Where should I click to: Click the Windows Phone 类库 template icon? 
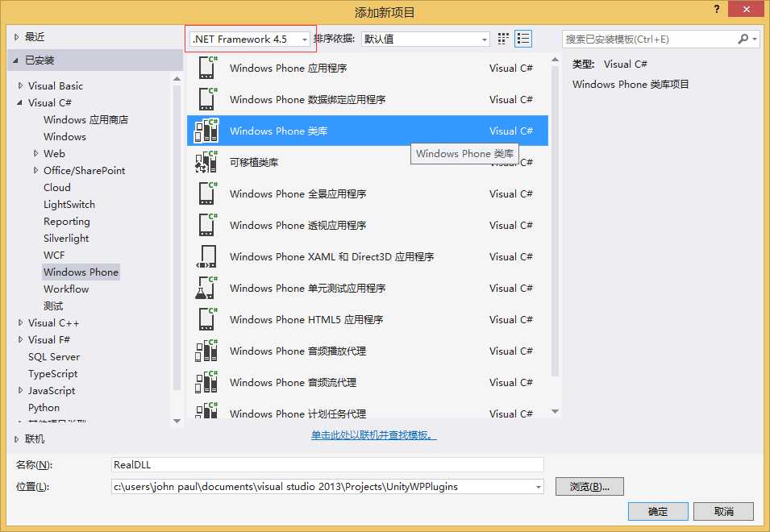pyautogui.click(x=206, y=131)
